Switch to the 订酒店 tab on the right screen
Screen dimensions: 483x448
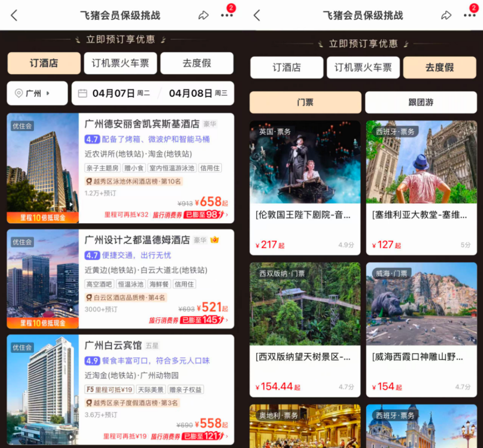[x=286, y=67]
